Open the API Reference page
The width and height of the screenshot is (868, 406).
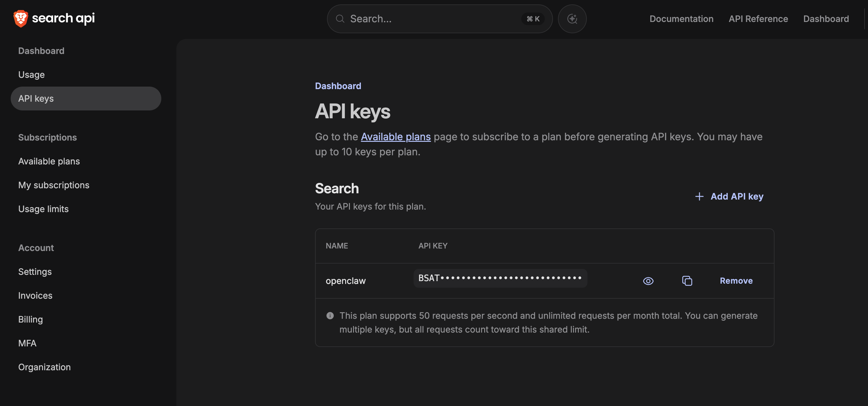758,19
